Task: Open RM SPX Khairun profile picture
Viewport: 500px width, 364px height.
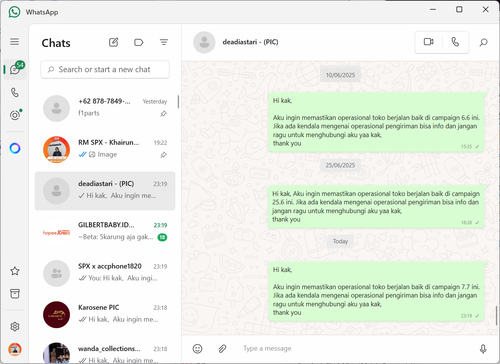Action: 57,150
